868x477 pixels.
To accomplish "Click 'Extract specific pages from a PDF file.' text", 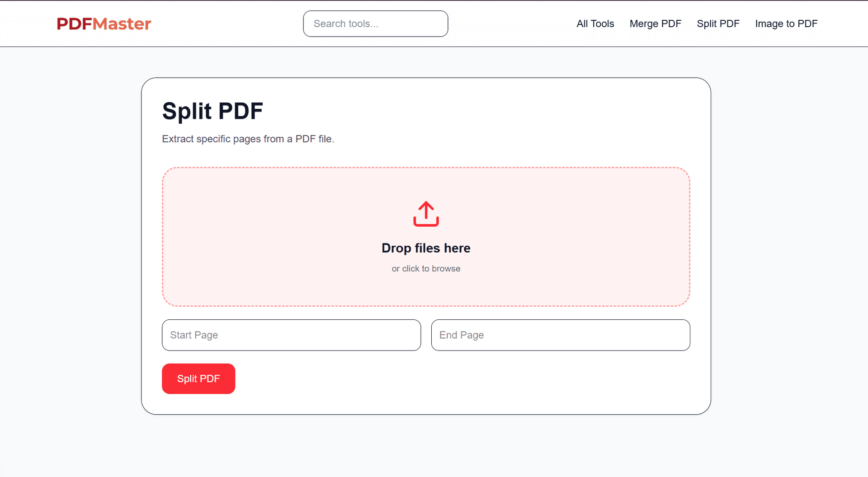I will click(248, 139).
